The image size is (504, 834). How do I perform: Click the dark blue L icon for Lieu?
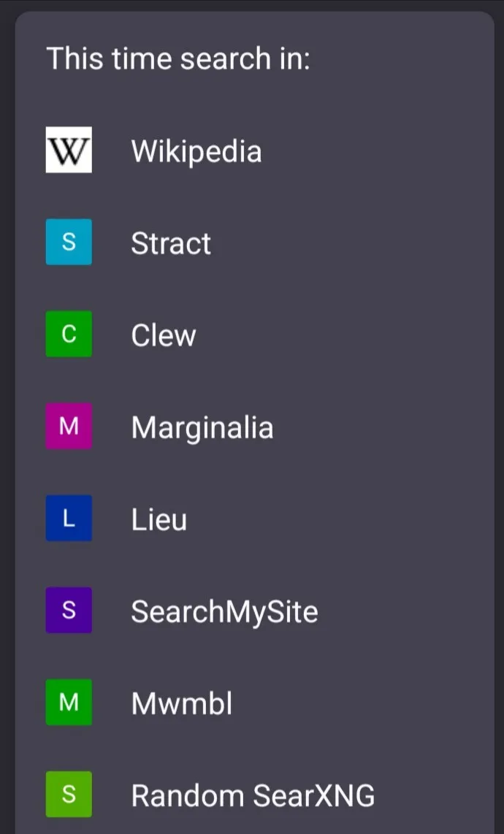[69, 518]
